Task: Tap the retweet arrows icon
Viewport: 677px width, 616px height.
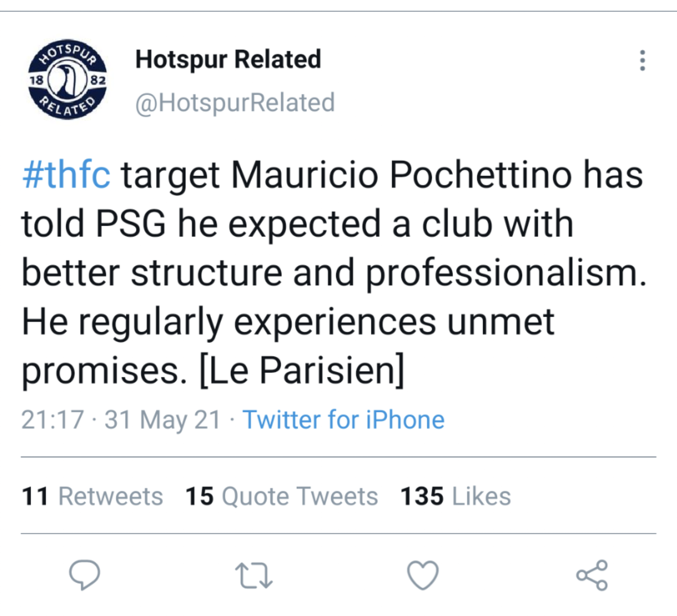Action: click(254, 576)
